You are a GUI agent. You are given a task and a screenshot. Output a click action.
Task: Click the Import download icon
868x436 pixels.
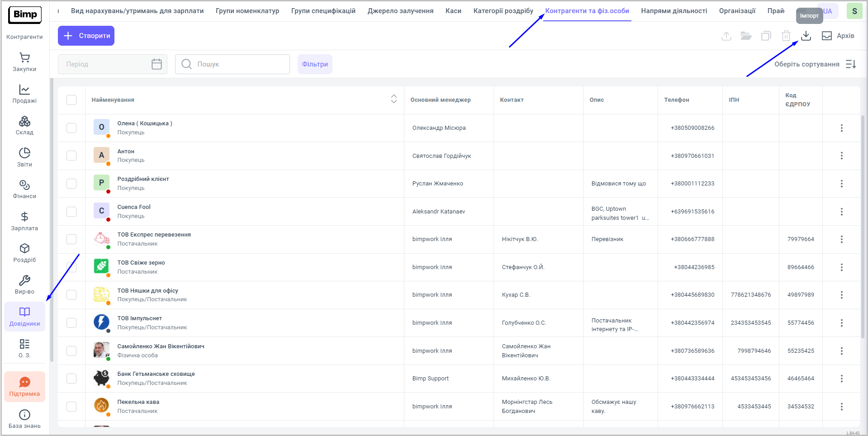click(x=806, y=36)
